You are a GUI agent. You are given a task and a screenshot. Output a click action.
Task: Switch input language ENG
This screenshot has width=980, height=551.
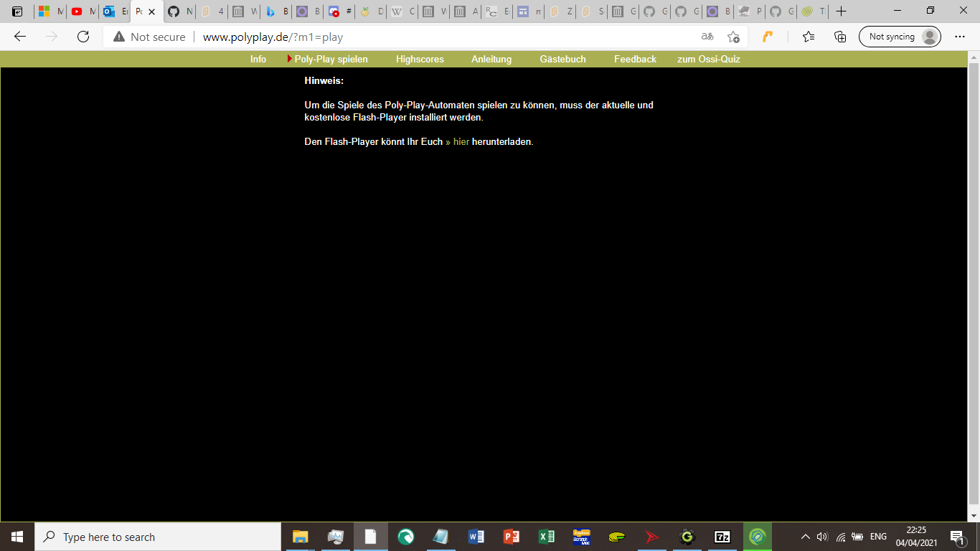pos(878,537)
